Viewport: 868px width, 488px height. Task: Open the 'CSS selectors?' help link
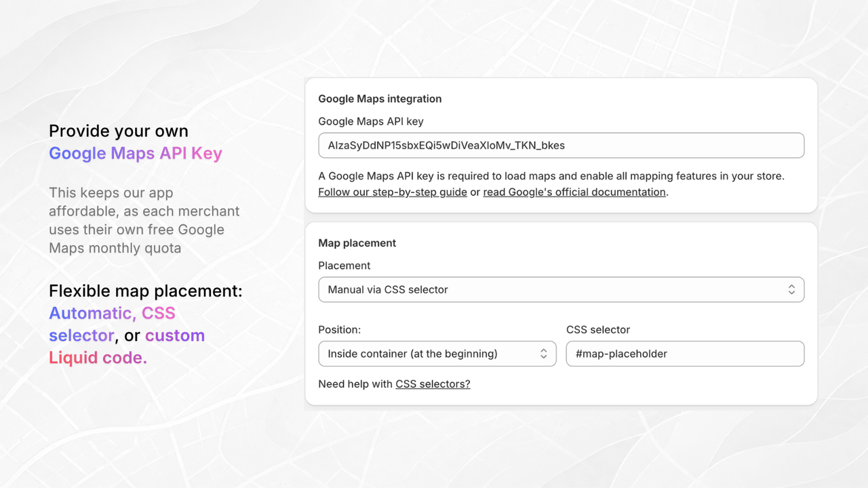(433, 384)
